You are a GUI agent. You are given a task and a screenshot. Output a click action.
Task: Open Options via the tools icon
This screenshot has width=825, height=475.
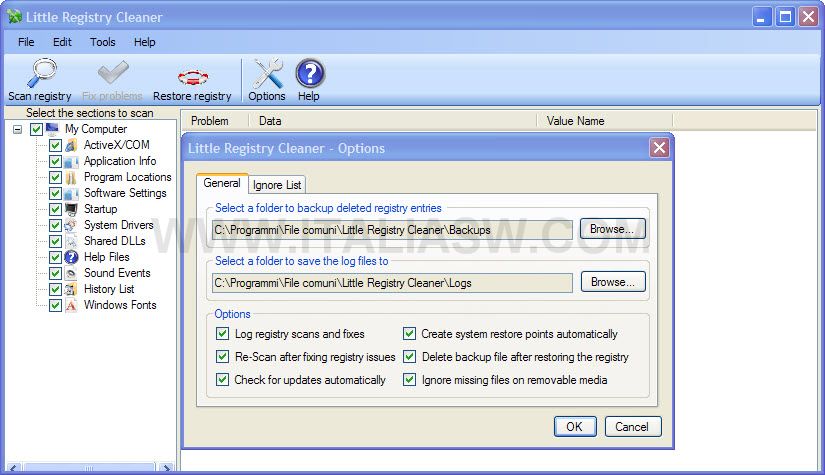point(267,73)
